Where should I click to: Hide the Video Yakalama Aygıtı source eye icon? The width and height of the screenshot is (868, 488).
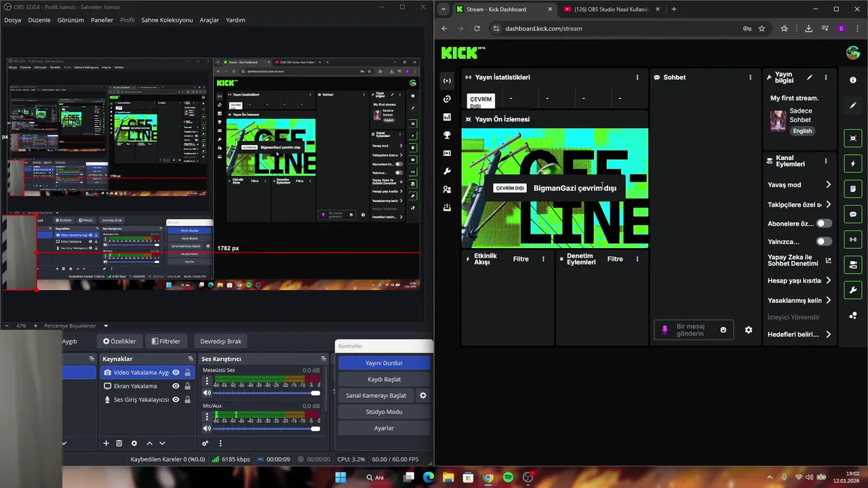(176, 373)
